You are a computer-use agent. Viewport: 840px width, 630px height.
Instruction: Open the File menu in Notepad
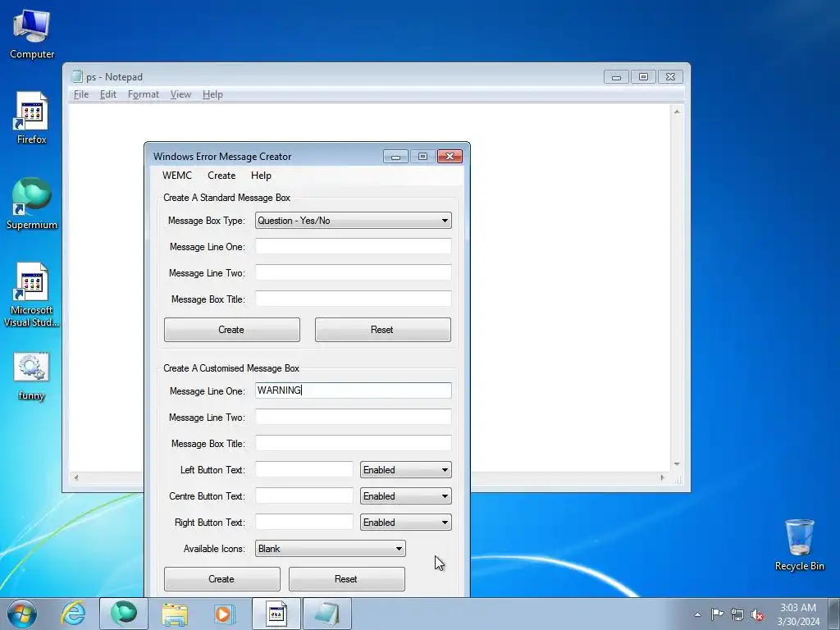81,94
